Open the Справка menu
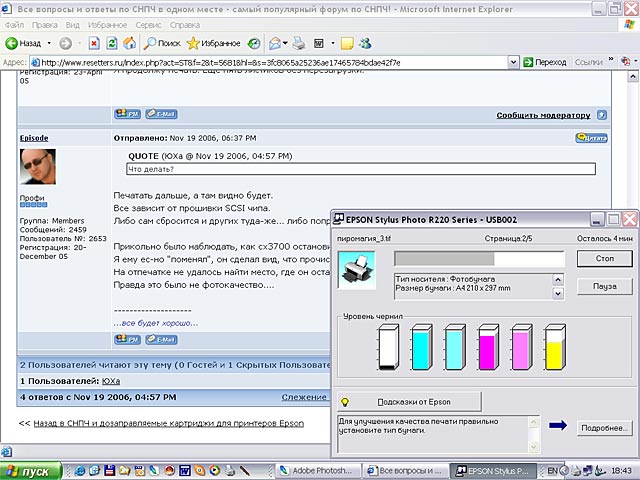Viewport: 640px width, 480px height. coord(185,25)
